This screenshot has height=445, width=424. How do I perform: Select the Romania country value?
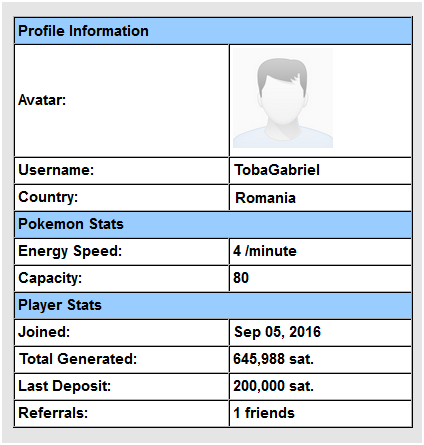(x=265, y=198)
